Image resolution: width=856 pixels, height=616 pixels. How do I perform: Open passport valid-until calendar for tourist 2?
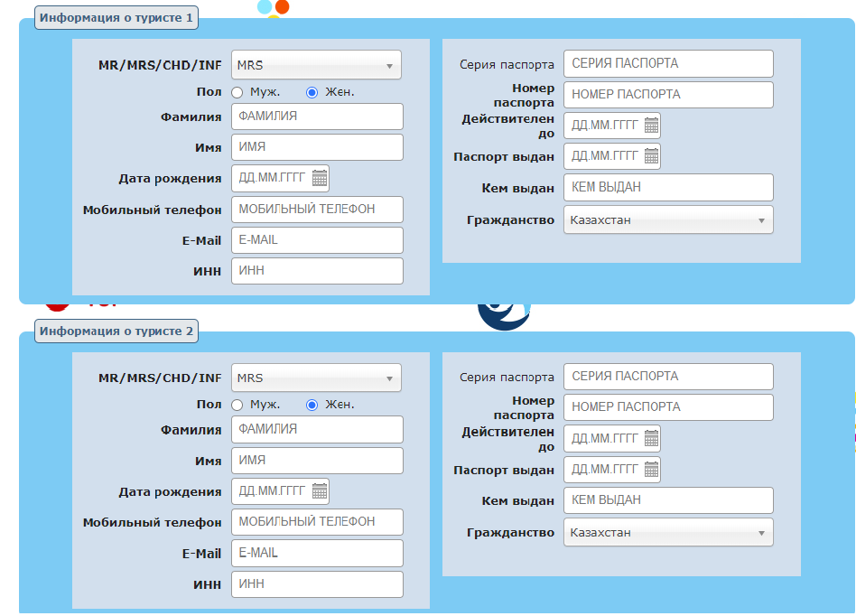651,439
